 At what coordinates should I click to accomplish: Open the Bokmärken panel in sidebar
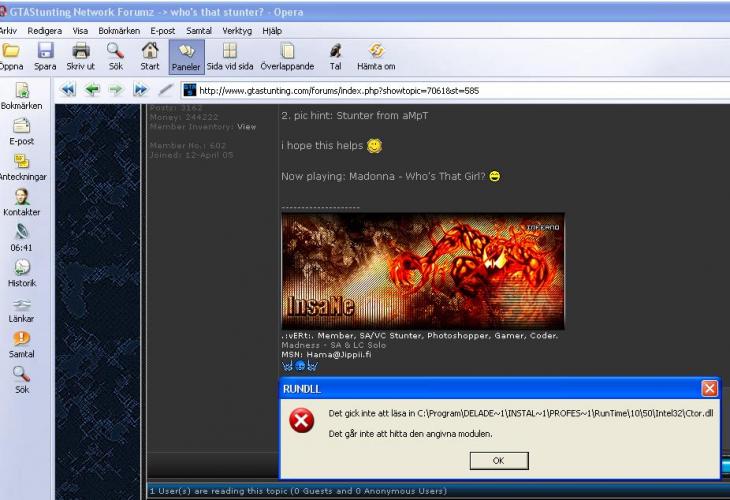pyautogui.click(x=21, y=90)
